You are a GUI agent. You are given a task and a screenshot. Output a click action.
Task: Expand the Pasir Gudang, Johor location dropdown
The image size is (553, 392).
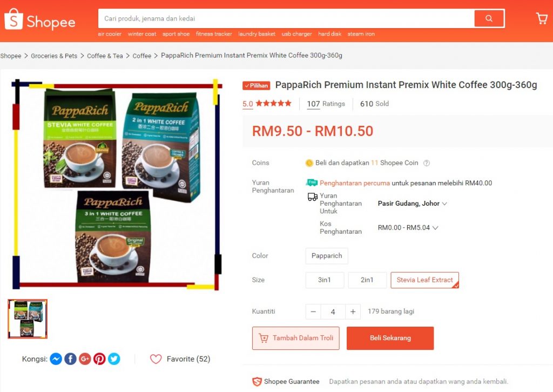click(412, 204)
